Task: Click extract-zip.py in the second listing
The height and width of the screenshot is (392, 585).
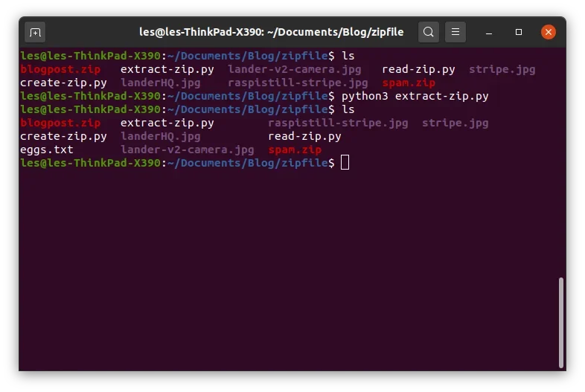Action: (x=167, y=123)
